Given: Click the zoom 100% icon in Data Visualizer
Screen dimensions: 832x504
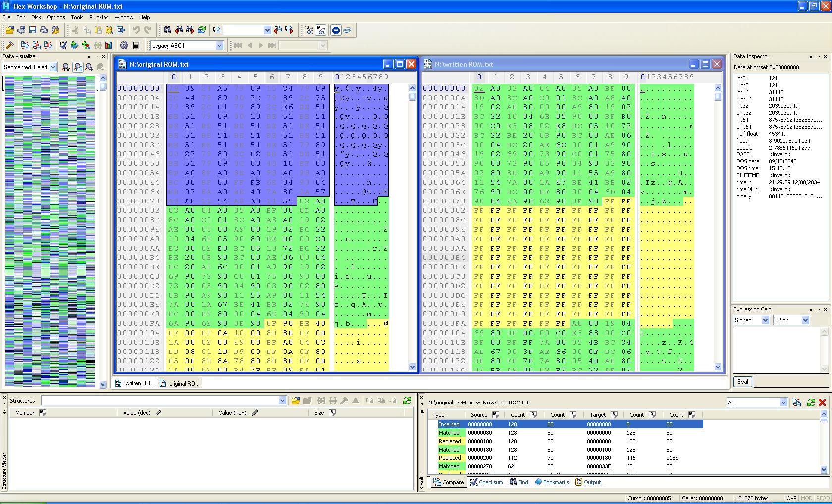Looking at the screenshot, I should tap(66, 67).
